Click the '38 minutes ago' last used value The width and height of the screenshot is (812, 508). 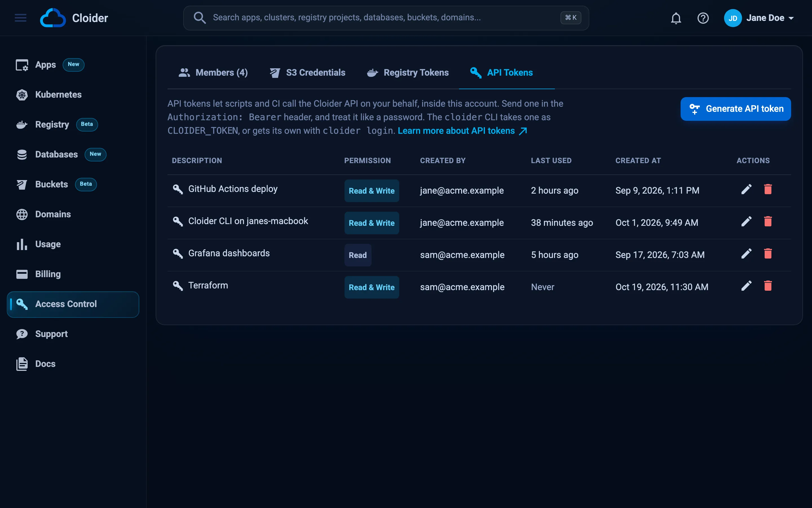[x=562, y=223]
